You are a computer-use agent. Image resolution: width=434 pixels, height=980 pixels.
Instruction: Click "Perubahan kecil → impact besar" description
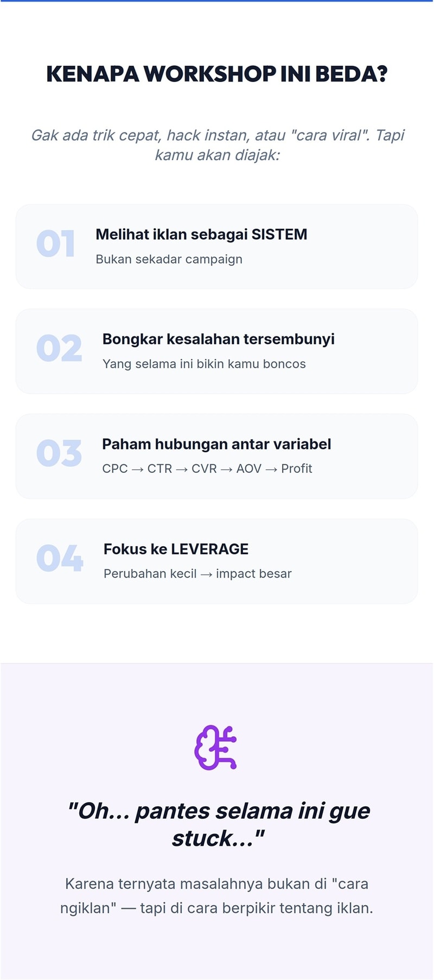point(197,574)
